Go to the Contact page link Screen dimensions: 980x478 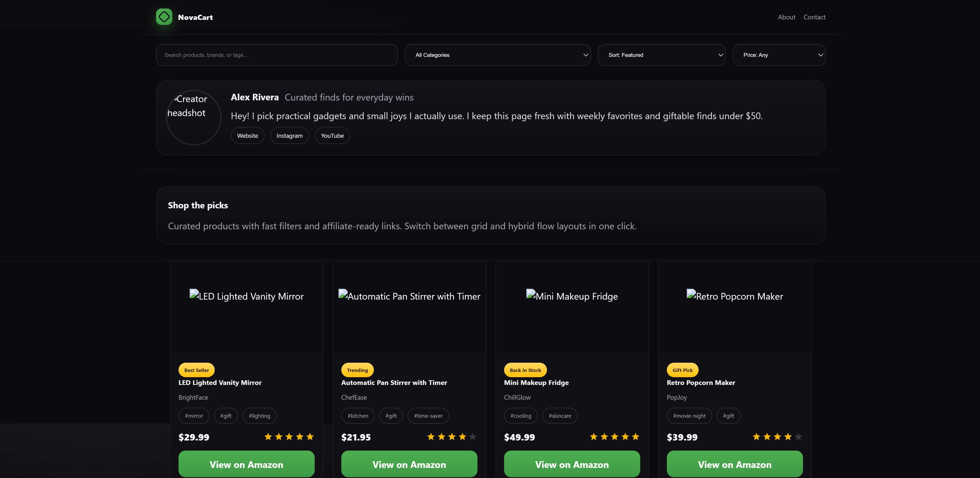pyautogui.click(x=814, y=17)
